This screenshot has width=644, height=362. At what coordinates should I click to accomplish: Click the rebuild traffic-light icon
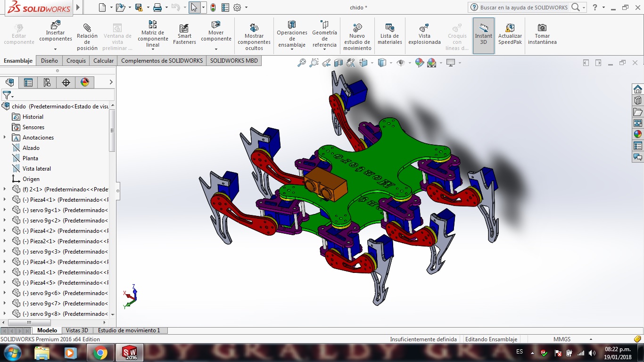213,8
